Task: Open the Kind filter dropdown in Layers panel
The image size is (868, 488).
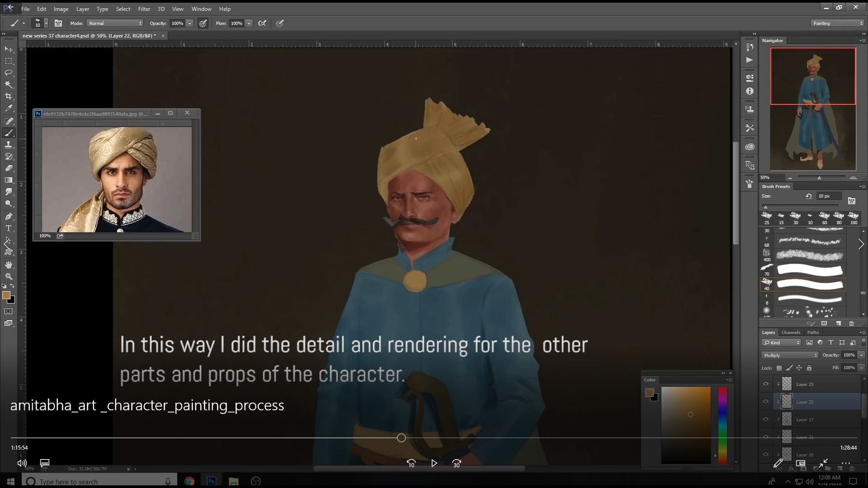Action: click(x=781, y=343)
